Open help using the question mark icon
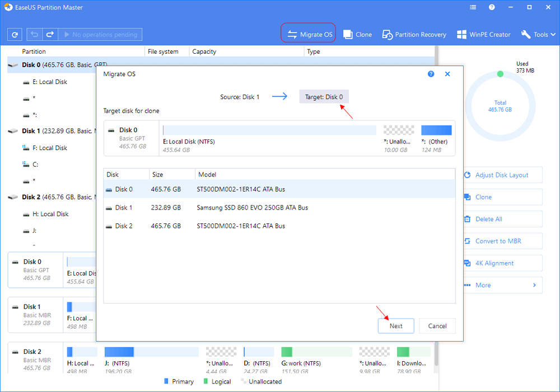 coord(492,7)
